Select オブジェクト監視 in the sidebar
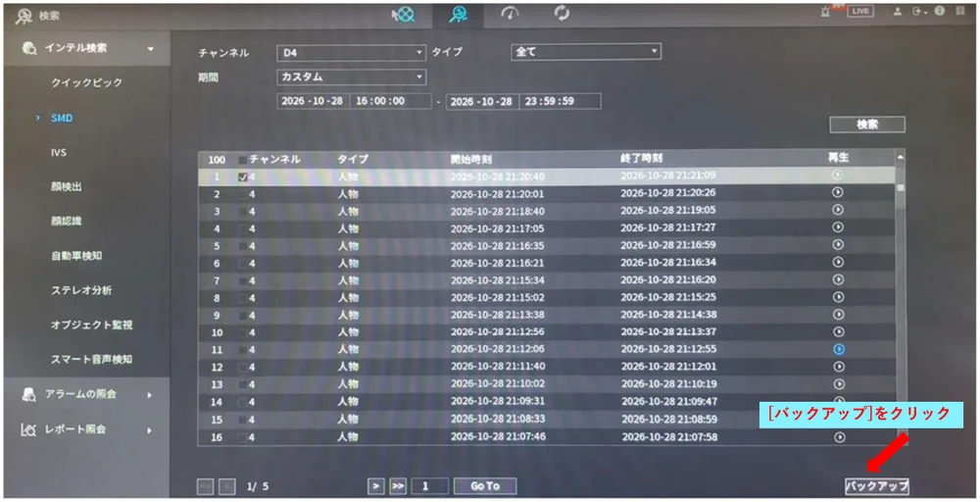This screenshot has width=980, height=502. point(91,326)
